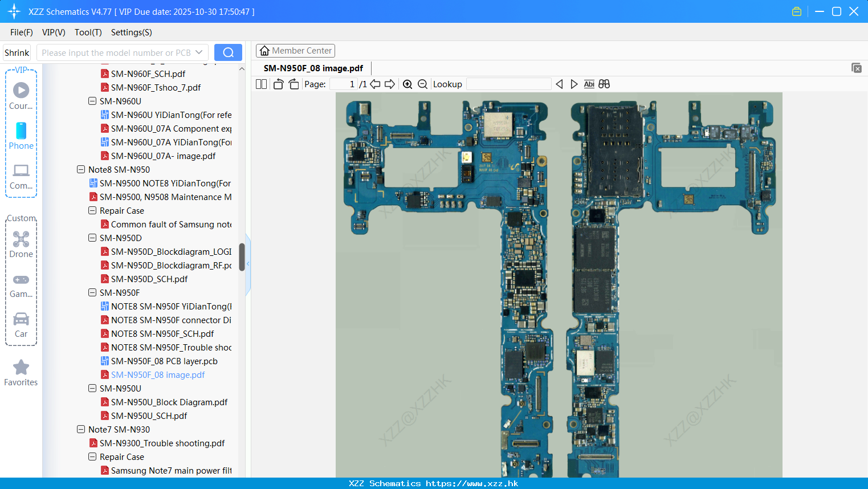Collapse the Repair Case folder under Note8
The width and height of the screenshot is (868, 489).
(x=92, y=210)
